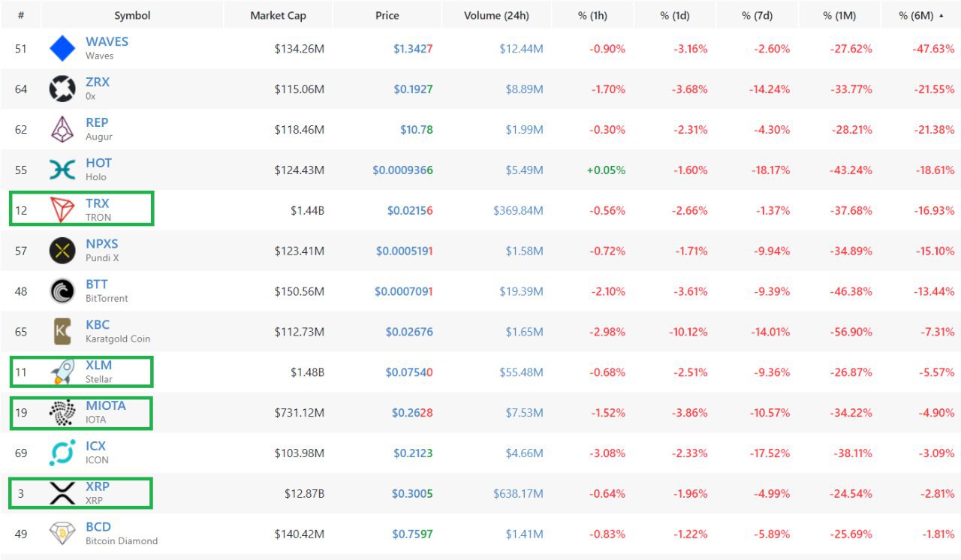Sort by the Market Cap column header
Viewport: 961px width, 560px height.
pos(279,15)
